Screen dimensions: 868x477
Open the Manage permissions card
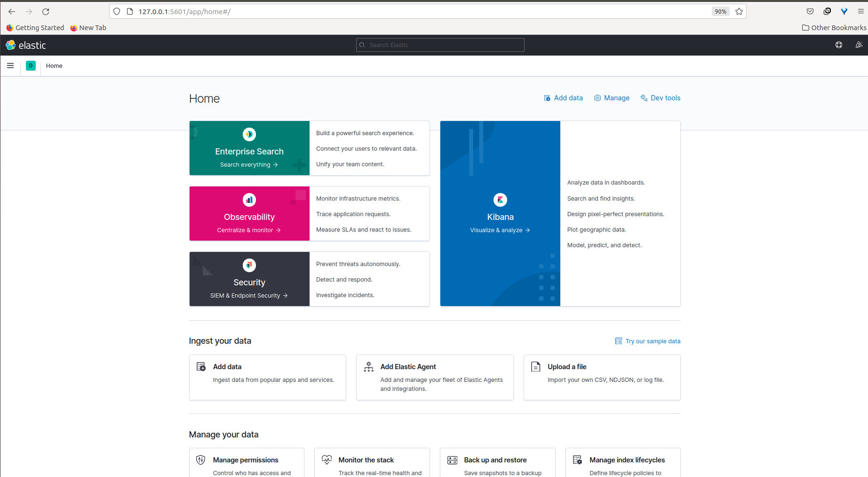(247, 462)
